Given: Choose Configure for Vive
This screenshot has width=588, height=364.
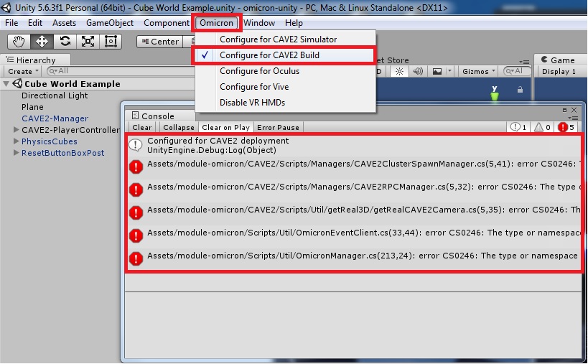Looking at the screenshot, I should point(285,87).
